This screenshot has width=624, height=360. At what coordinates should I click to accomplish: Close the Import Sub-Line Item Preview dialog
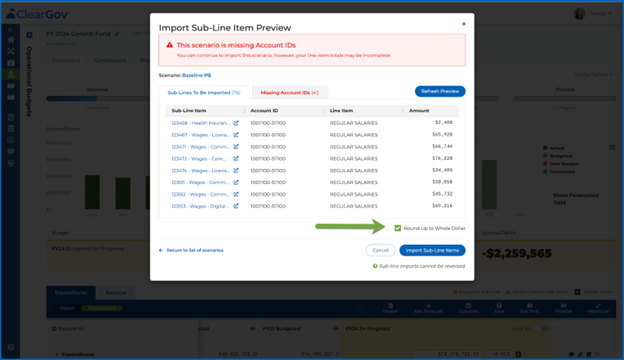[464, 24]
